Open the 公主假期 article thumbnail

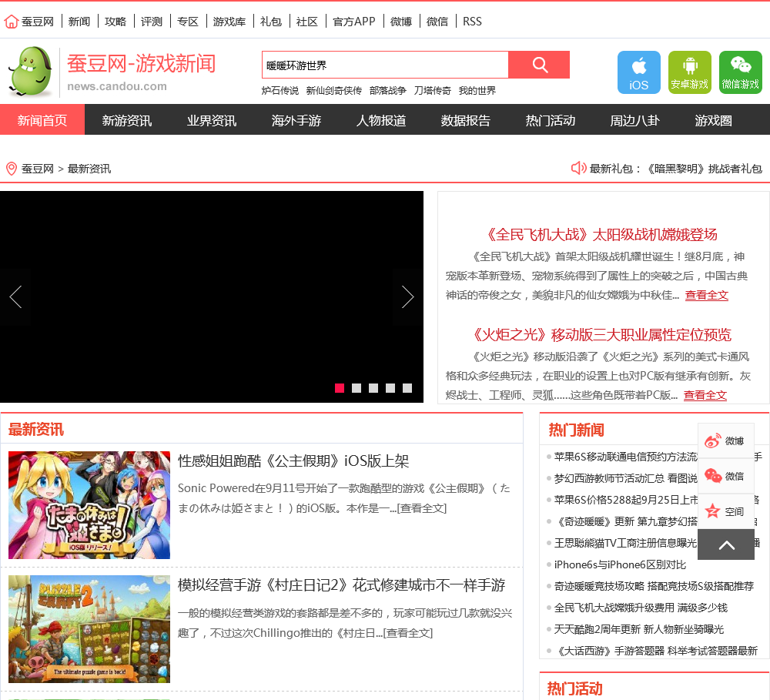(89, 505)
